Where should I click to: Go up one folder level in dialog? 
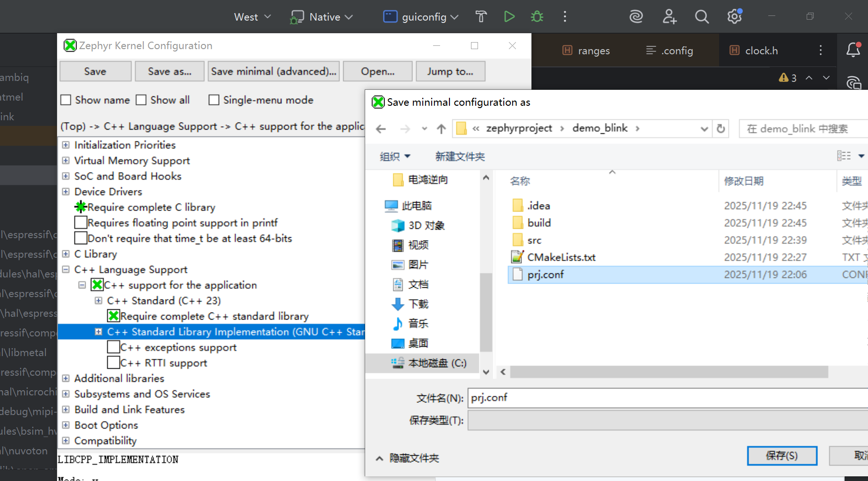tap(441, 129)
